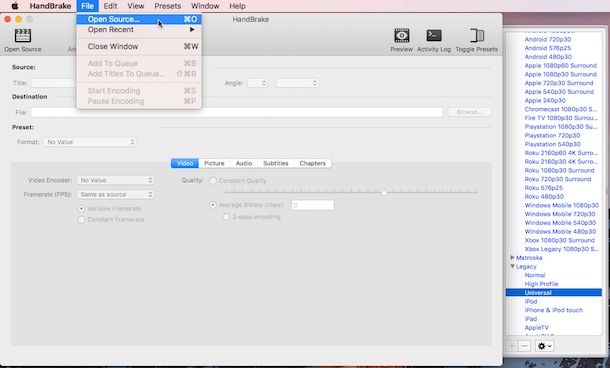Open the Edit menu
610x368 pixels.
(x=110, y=6)
